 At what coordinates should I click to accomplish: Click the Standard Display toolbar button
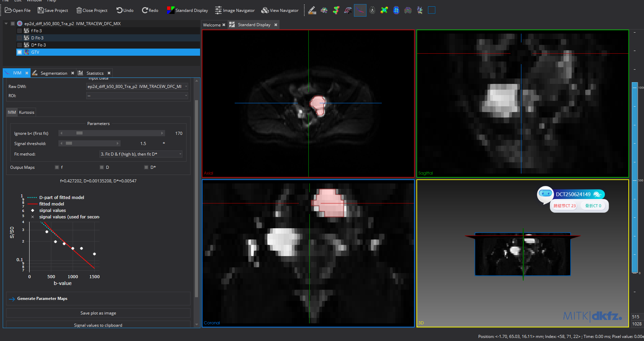[x=187, y=11]
